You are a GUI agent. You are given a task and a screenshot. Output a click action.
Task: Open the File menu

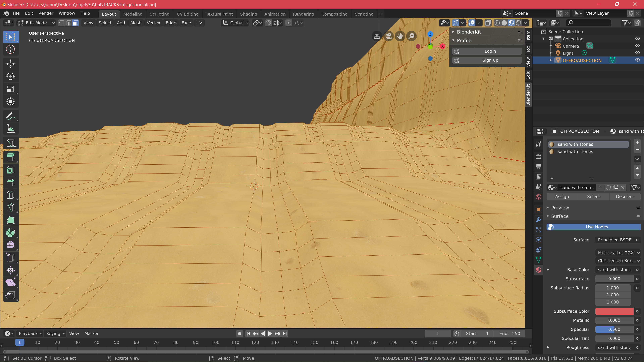(16, 13)
